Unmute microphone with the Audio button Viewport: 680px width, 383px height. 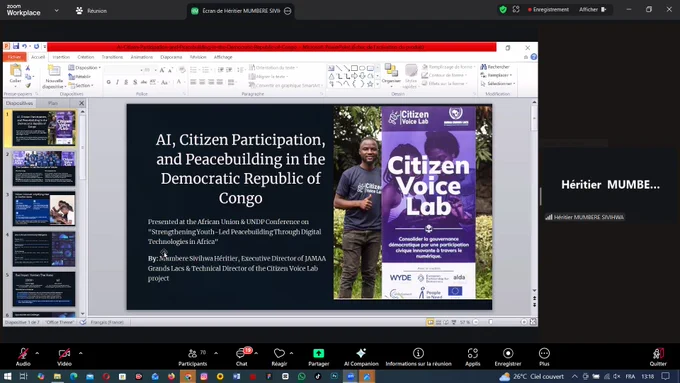coord(23,357)
